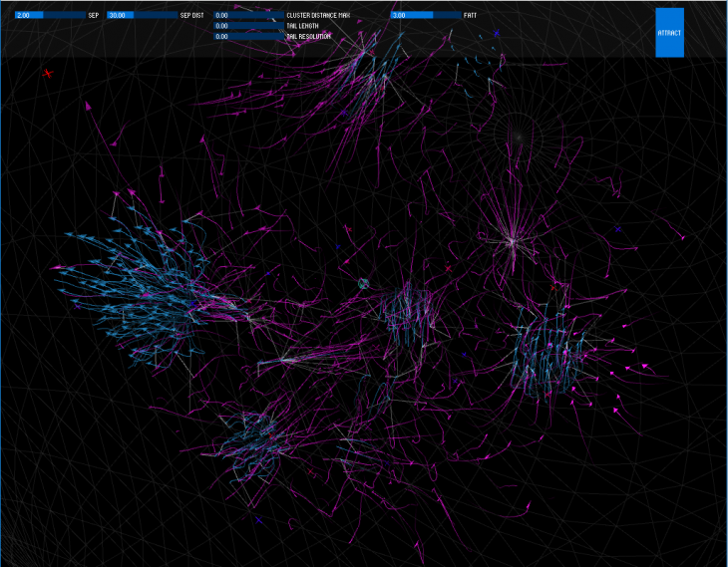Image resolution: width=728 pixels, height=567 pixels.
Task: Click the small circle marker in canvas center
Action: (364, 284)
